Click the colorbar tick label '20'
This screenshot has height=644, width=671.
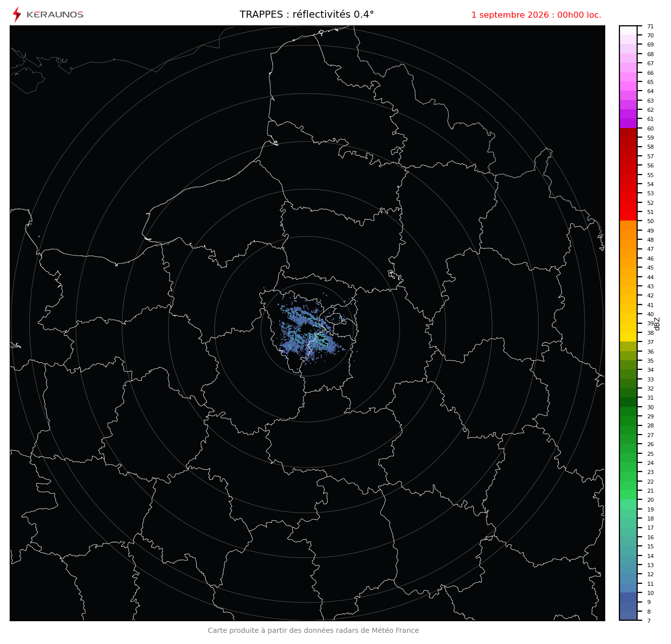[650, 500]
